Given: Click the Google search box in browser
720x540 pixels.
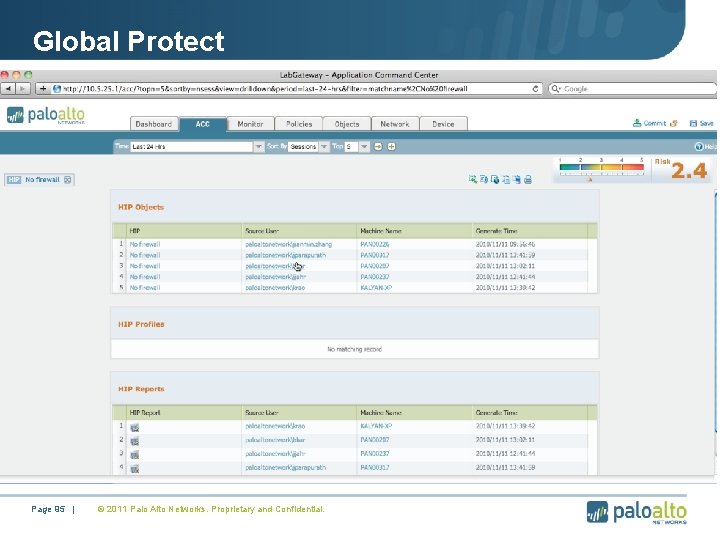Looking at the screenshot, I should (634, 89).
